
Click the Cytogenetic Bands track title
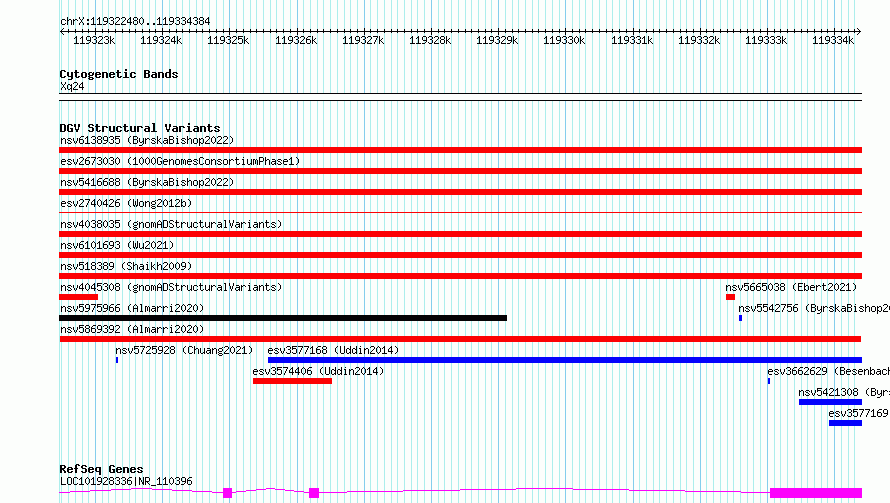pos(119,74)
